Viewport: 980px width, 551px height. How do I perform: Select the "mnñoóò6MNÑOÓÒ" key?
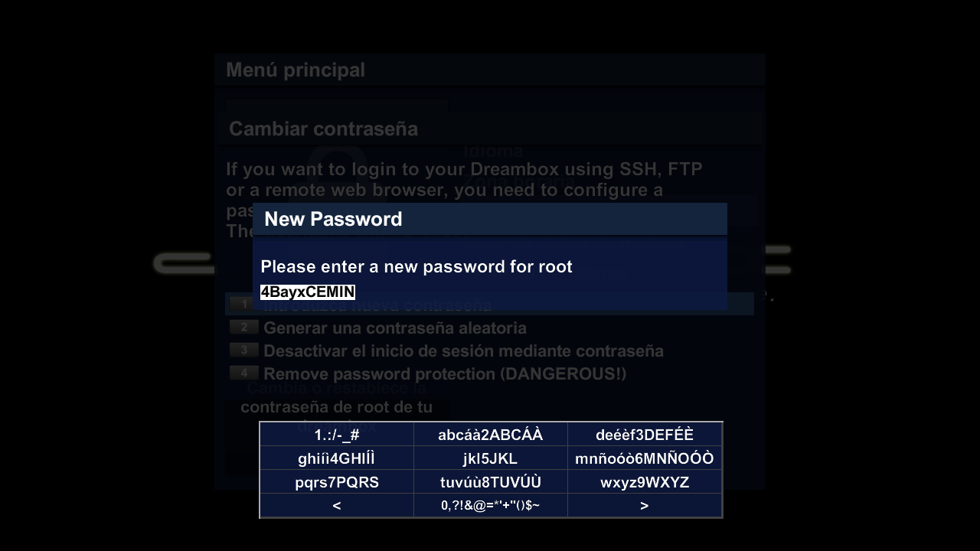pos(644,458)
